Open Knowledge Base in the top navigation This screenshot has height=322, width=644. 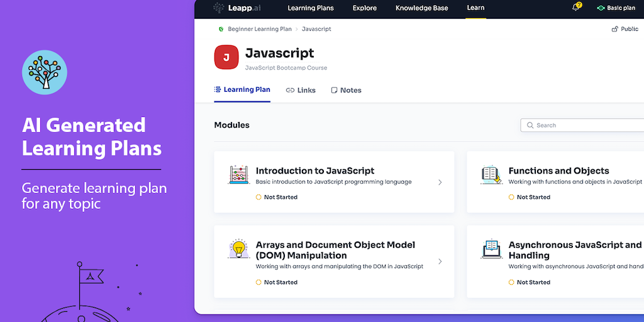[421, 8]
